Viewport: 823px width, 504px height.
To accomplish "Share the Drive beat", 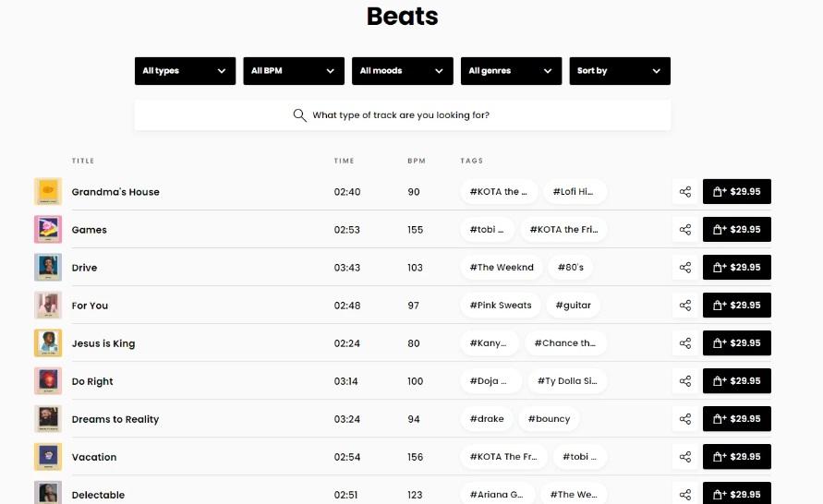I will (x=685, y=268).
